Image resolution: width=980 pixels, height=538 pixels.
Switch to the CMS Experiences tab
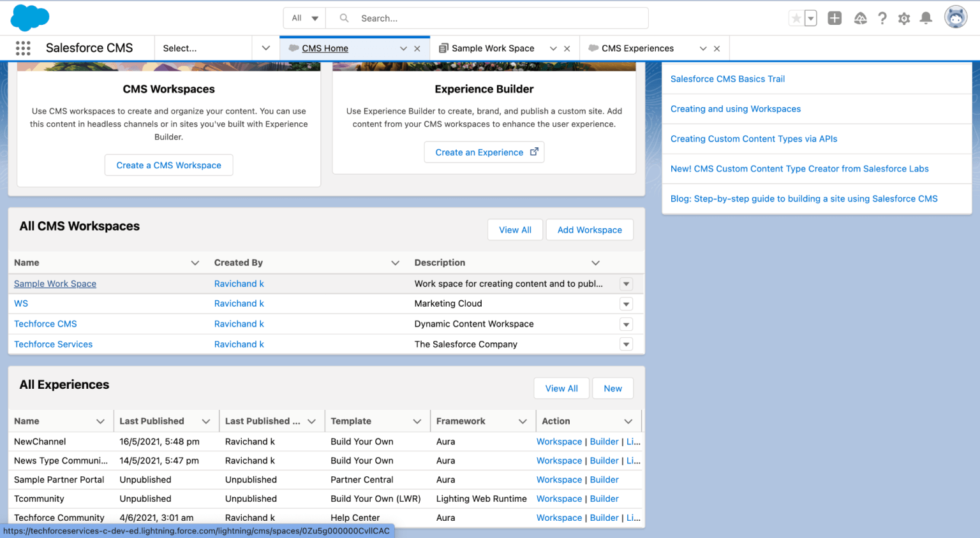[x=637, y=48]
